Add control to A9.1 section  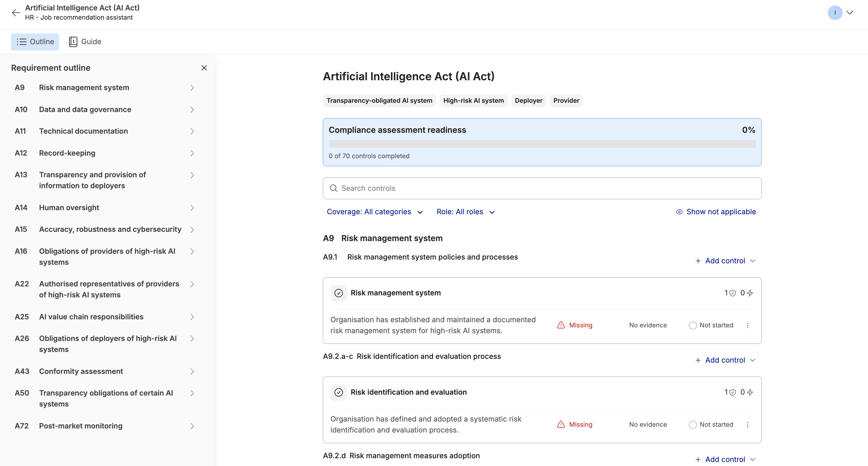click(x=725, y=261)
